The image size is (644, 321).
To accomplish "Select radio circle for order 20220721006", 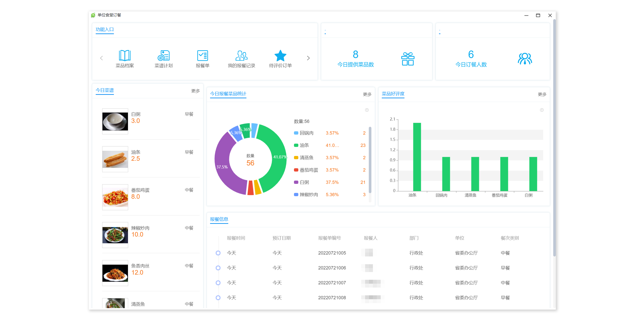I will point(218,268).
